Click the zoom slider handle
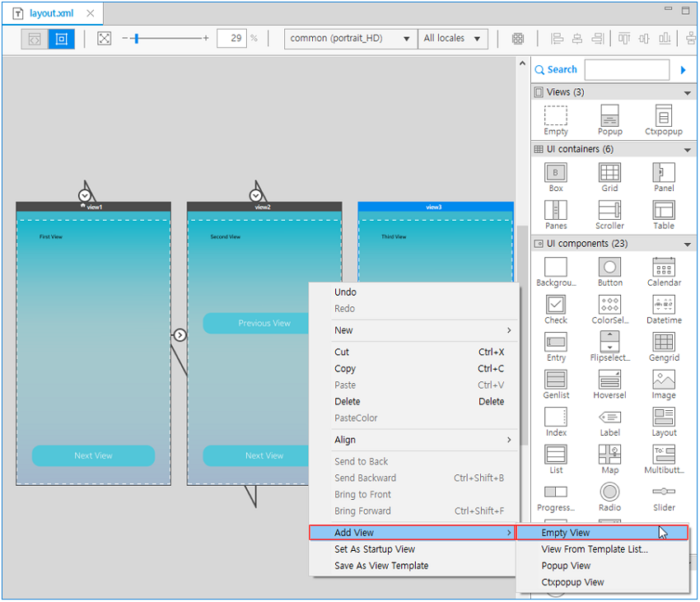The width and height of the screenshot is (700, 602). [136, 39]
